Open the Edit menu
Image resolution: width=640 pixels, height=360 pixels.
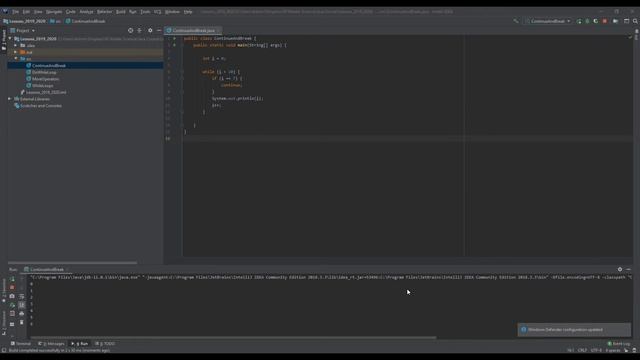point(26,11)
